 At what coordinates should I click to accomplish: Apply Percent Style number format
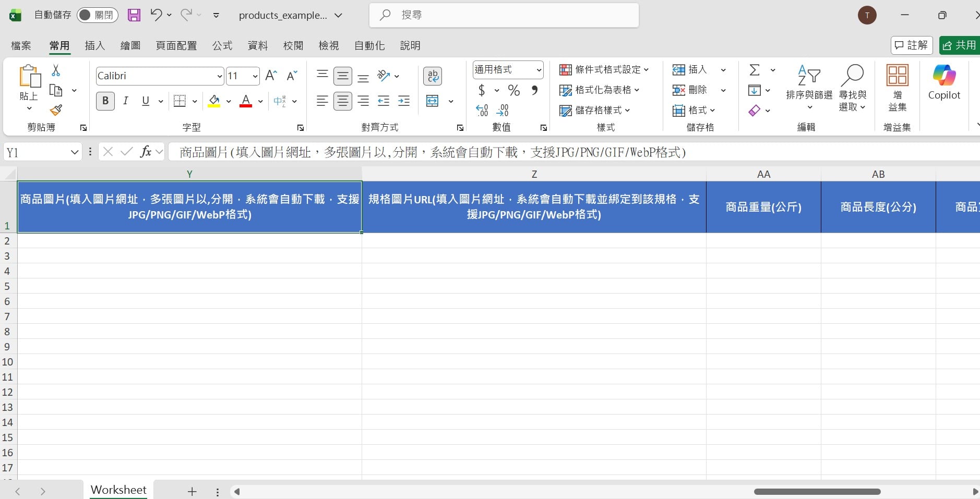[514, 90]
